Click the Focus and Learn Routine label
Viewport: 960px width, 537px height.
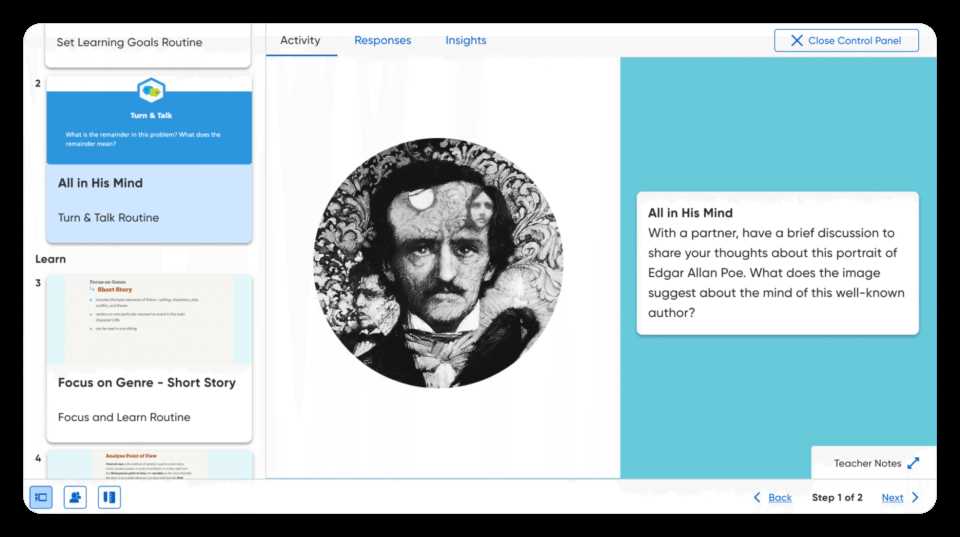[x=124, y=417]
